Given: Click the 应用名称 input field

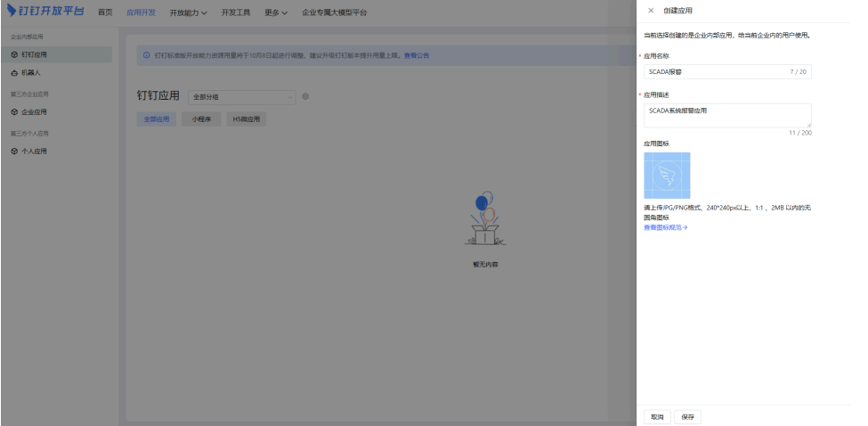Looking at the screenshot, I should click(x=727, y=72).
